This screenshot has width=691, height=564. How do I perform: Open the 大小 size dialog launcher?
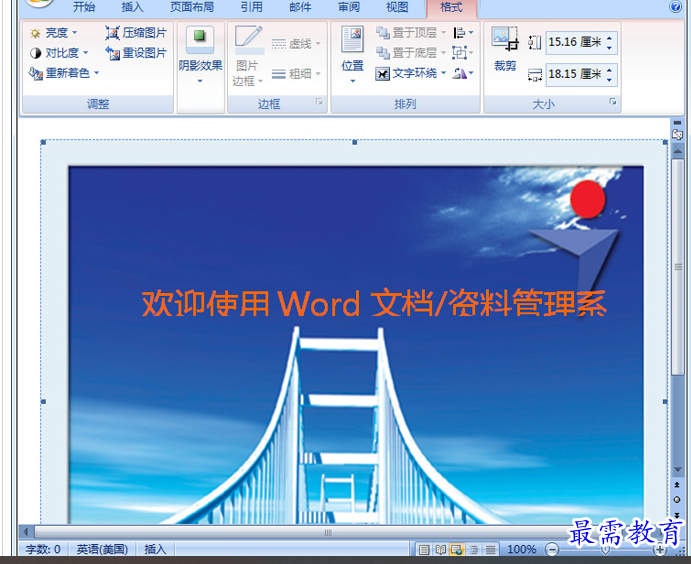tap(613, 102)
